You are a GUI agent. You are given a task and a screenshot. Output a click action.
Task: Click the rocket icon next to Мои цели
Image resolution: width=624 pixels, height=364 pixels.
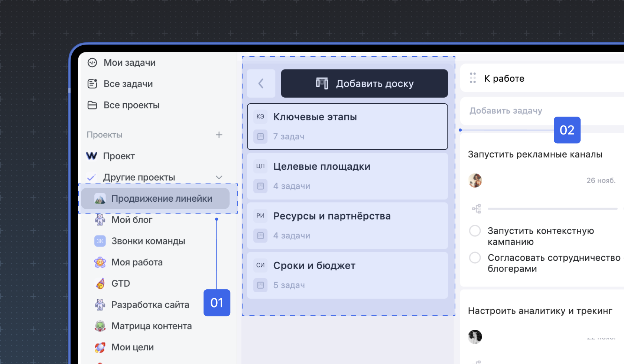tap(100, 347)
